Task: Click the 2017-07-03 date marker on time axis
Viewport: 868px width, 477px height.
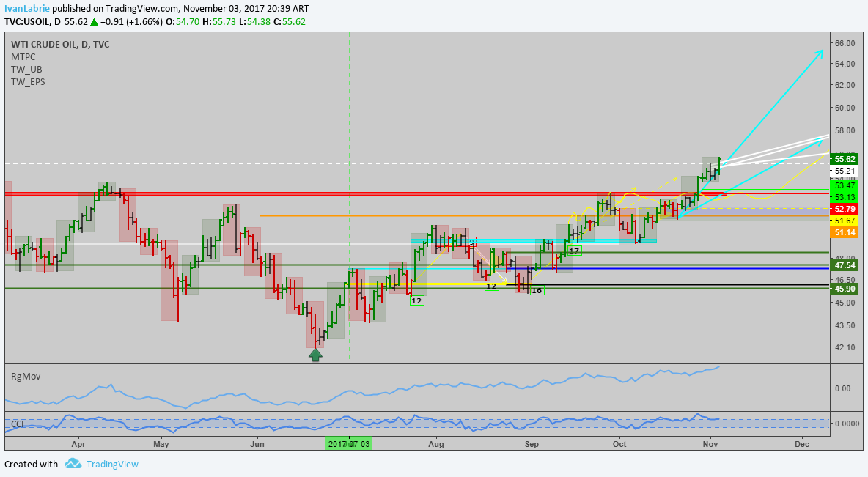Action: (349, 444)
